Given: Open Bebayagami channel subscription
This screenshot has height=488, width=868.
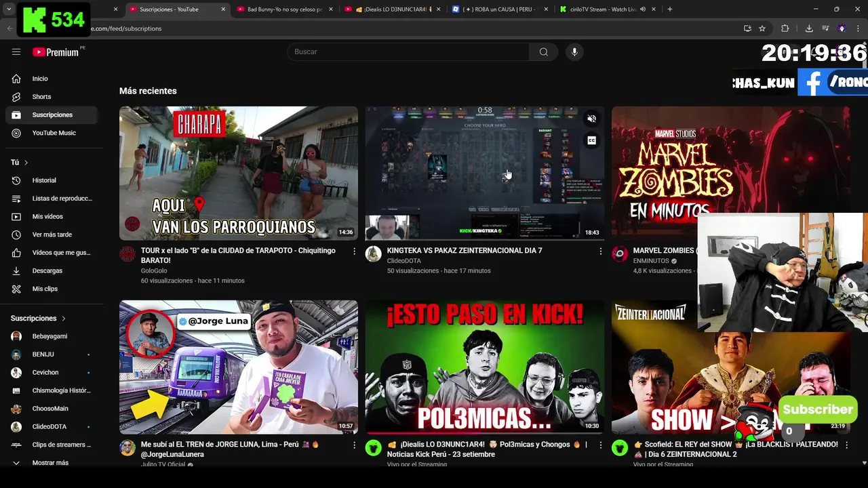Looking at the screenshot, I should (x=52, y=336).
